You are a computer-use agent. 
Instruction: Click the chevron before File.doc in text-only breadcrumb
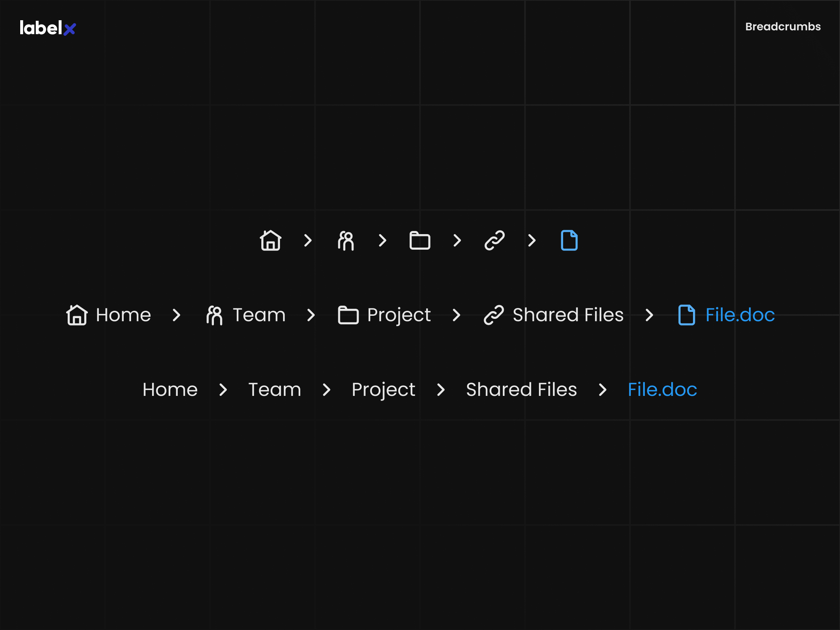603,389
